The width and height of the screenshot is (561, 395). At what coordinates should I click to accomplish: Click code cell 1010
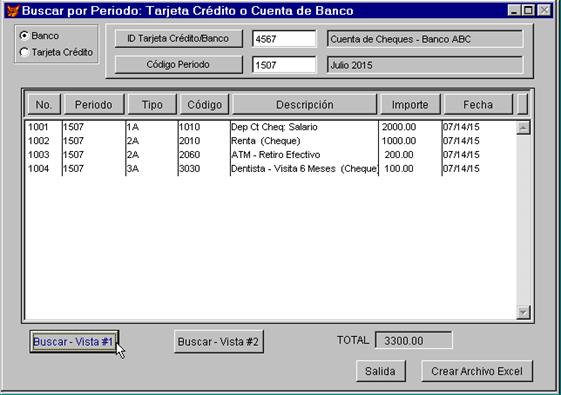coord(190,127)
